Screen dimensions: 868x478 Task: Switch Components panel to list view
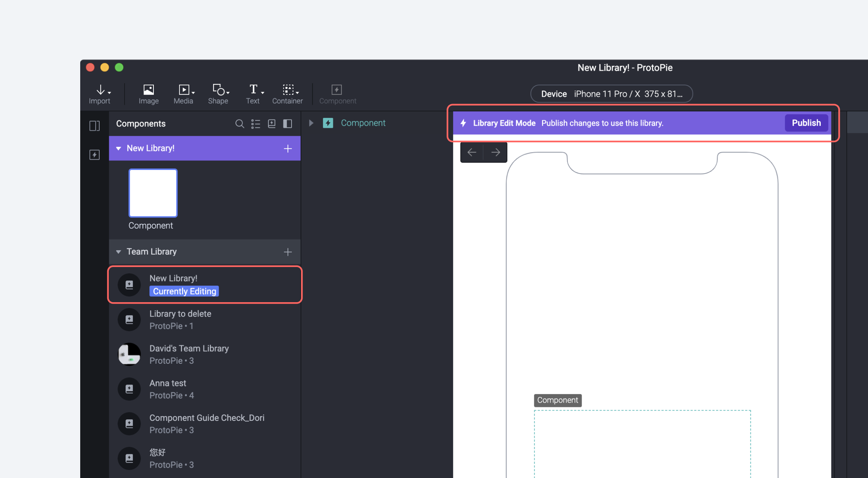point(256,124)
